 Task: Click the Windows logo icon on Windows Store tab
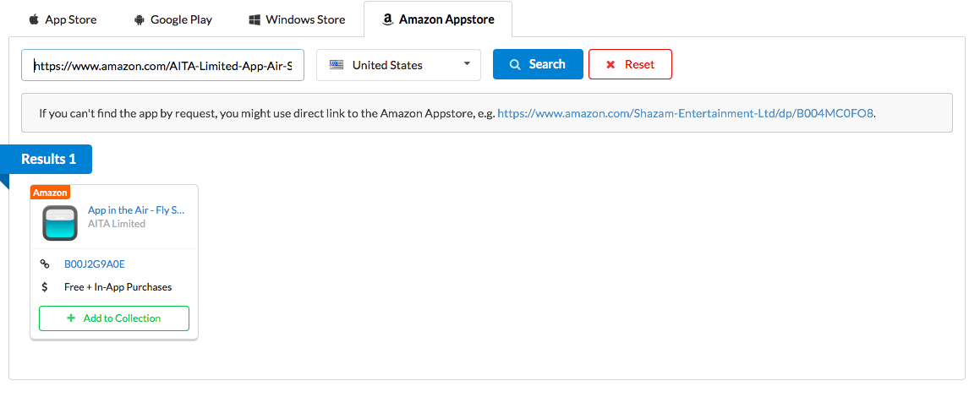tap(255, 19)
